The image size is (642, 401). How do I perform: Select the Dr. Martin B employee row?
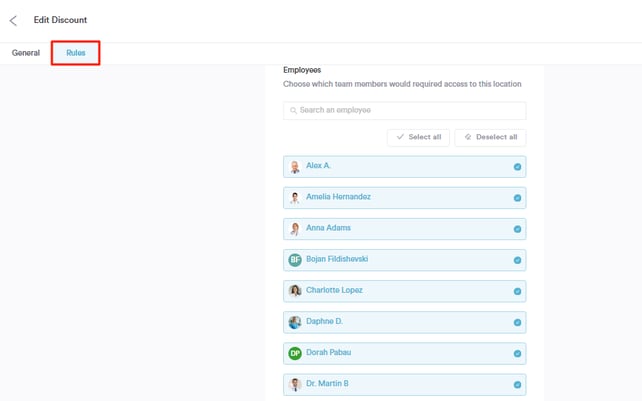click(x=404, y=384)
